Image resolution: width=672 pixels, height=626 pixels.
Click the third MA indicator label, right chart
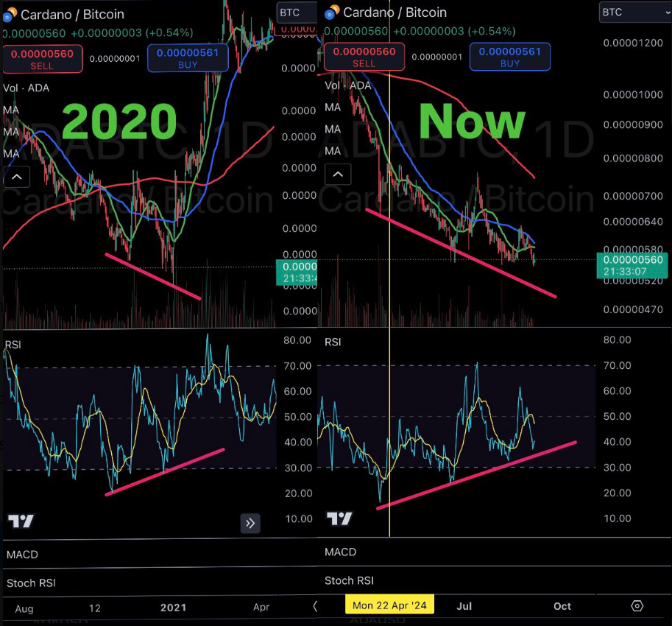pos(333,151)
